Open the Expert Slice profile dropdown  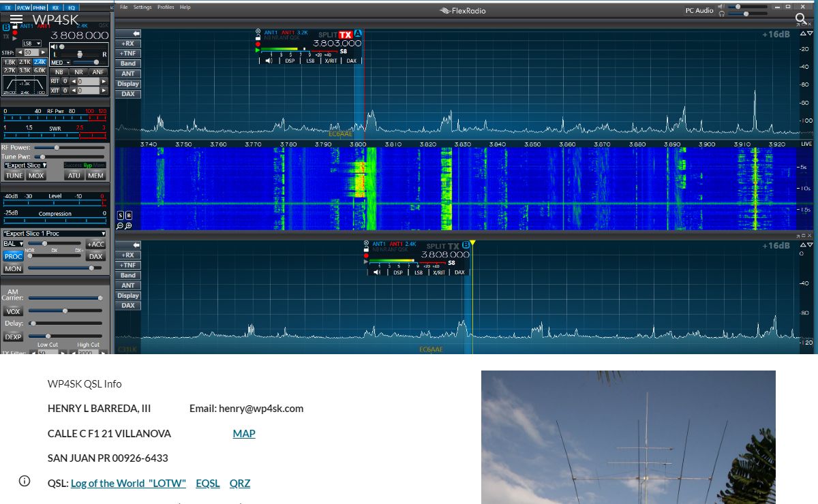tap(26, 166)
